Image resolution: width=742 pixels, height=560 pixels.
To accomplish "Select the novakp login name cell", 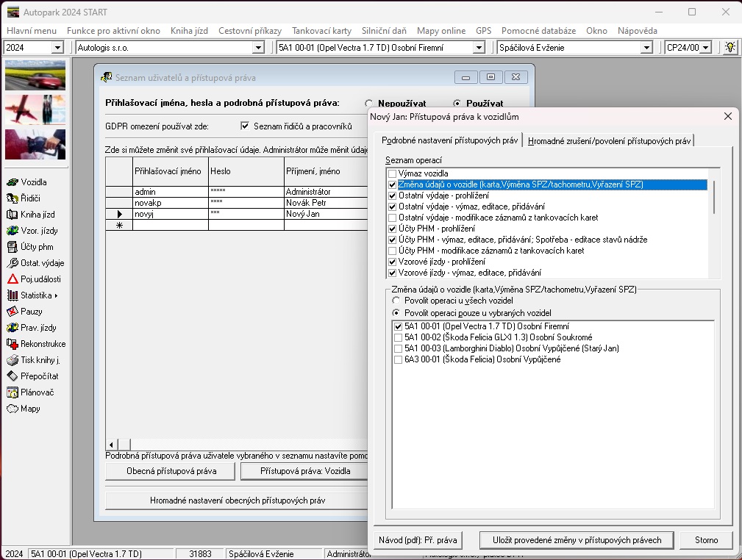I will [171, 203].
